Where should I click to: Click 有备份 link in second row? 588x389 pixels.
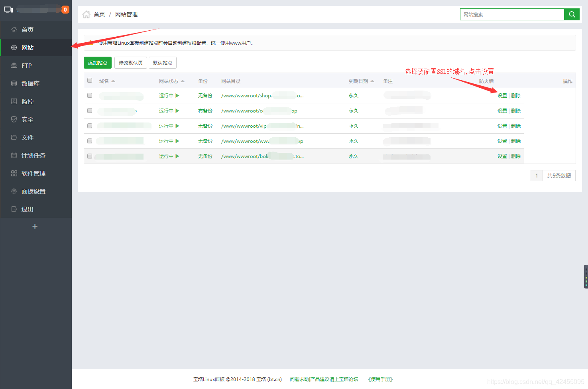pos(205,111)
